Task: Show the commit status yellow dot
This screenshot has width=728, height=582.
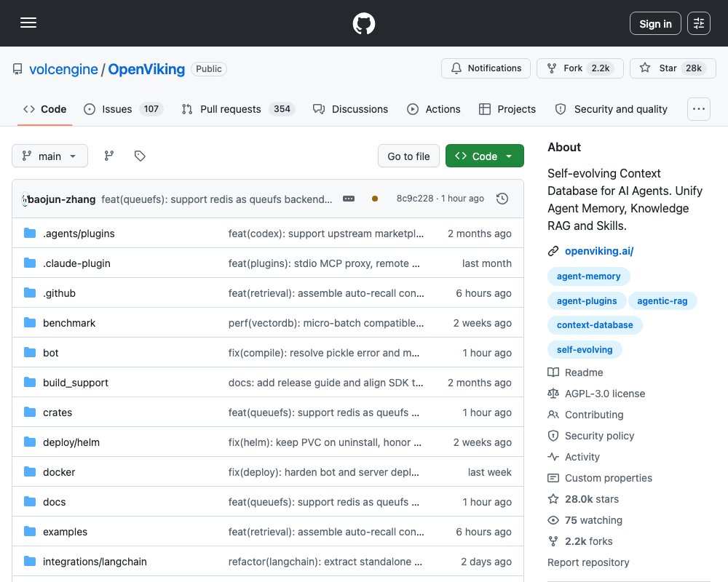Action: (x=375, y=199)
